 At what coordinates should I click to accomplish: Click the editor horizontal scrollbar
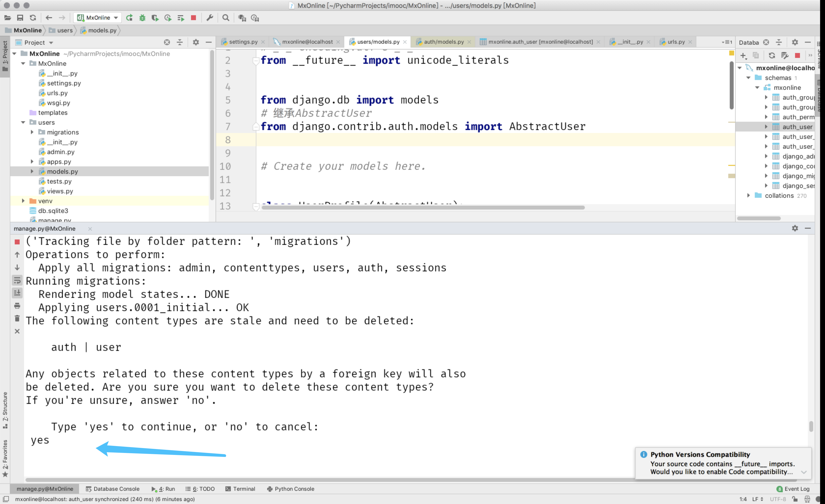click(423, 208)
